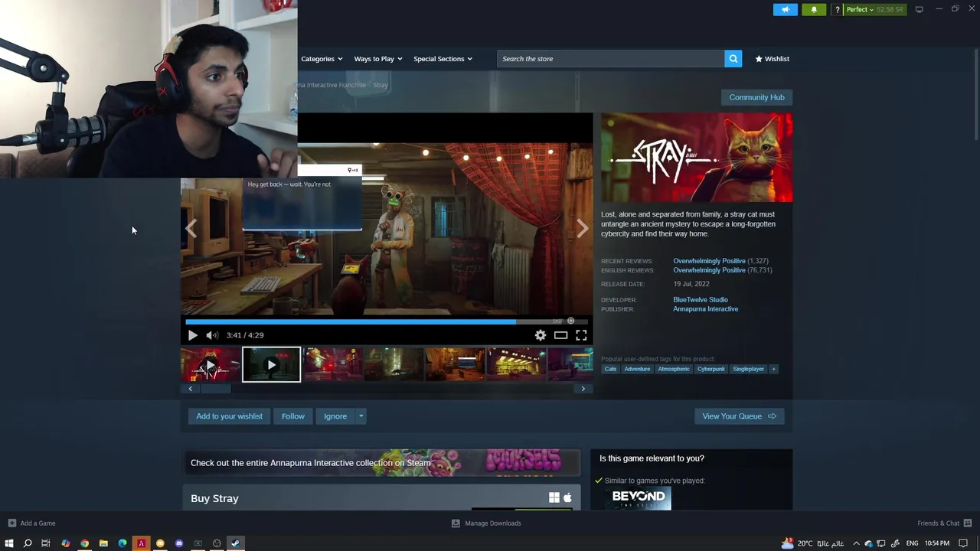Screen dimensions: 980x551
Task: Open OBS Studio from taskbar
Action: pos(217,543)
